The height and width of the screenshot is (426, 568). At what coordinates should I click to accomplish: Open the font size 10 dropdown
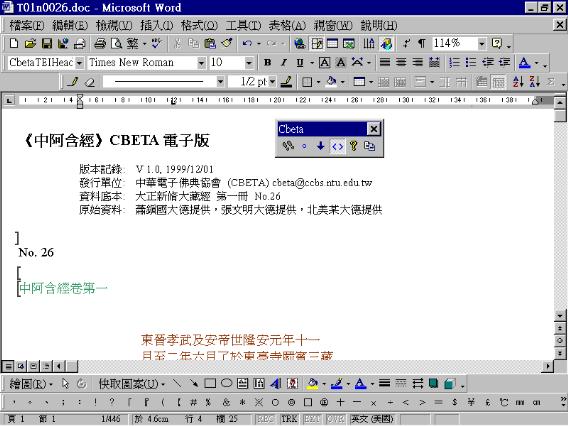(249, 63)
